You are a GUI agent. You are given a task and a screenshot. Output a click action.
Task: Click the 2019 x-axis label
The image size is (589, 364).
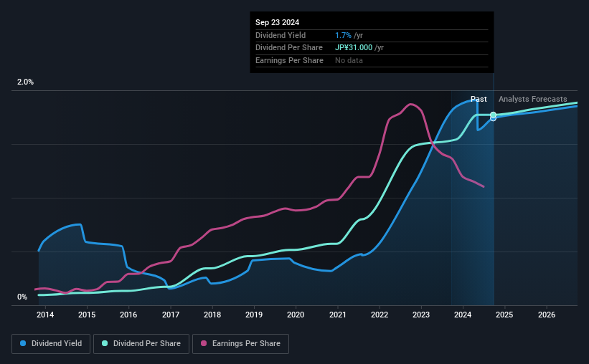254,315
